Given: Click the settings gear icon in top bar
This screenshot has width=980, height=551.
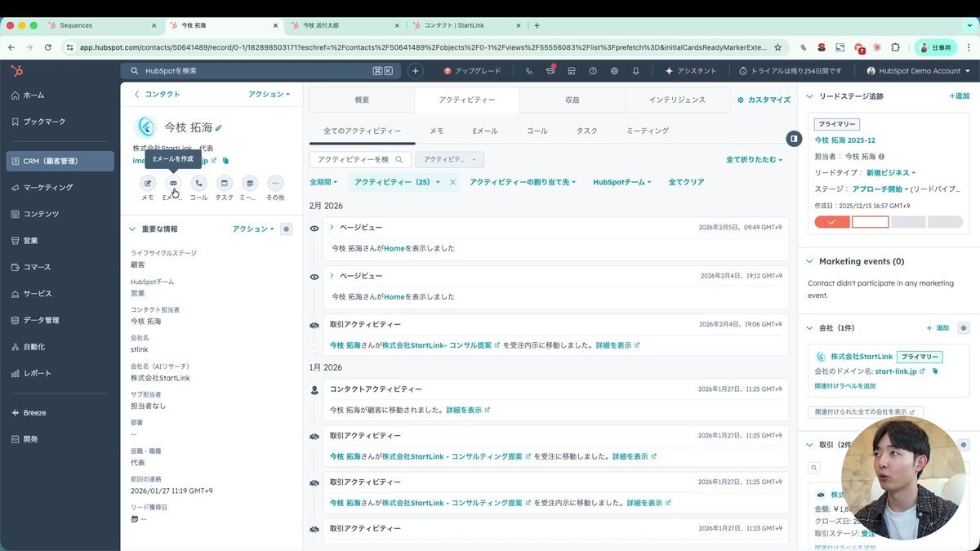Looking at the screenshot, I should 615,71.
